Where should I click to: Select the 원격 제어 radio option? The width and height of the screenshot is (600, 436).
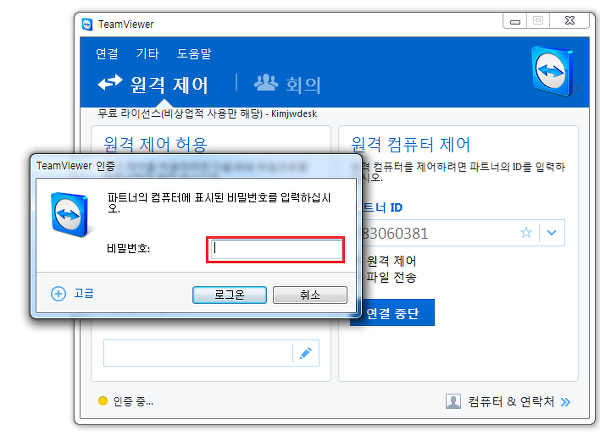point(391,261)
